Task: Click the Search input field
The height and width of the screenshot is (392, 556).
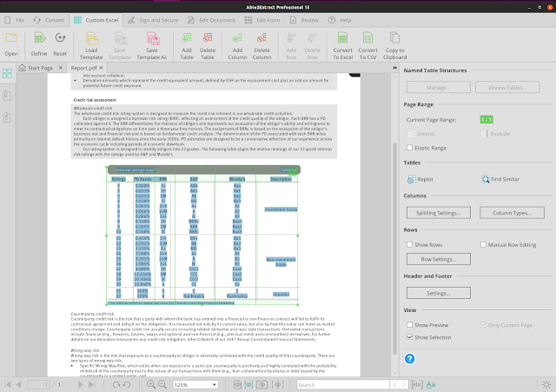Action: [x=343, y=384]
